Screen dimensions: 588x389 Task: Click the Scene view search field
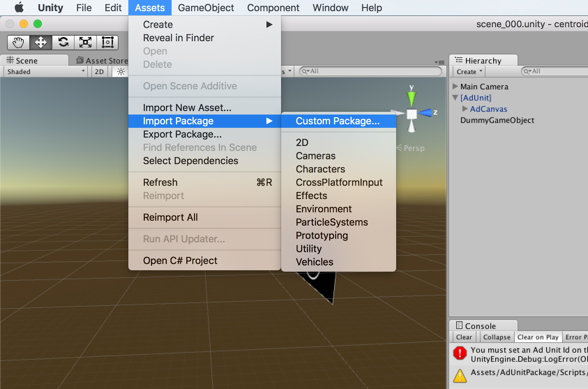click(371, 71)
